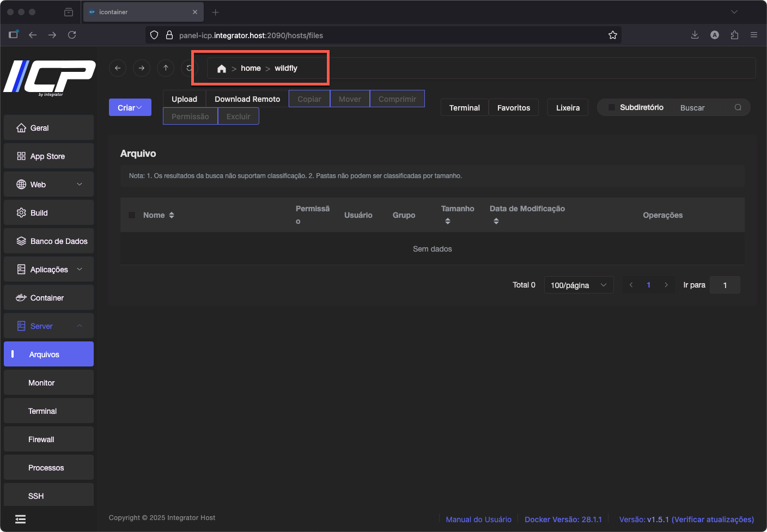Open browser downloads icon
This screenshot has width=767, height=532.
695,35
